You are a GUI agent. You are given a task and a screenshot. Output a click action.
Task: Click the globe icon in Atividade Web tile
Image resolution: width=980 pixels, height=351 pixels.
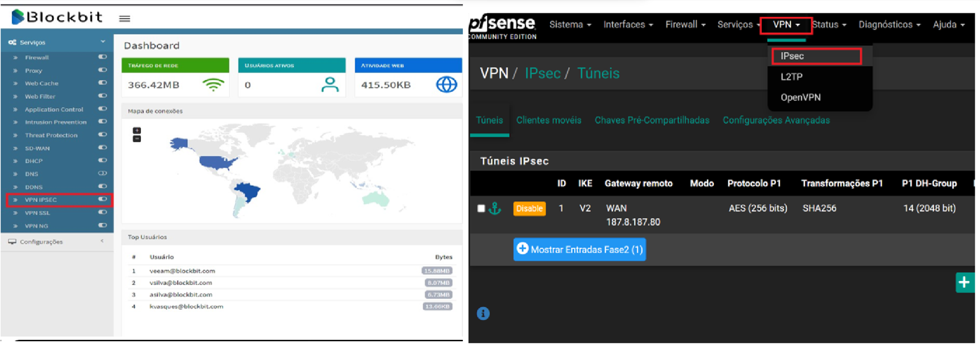(447, 85)
